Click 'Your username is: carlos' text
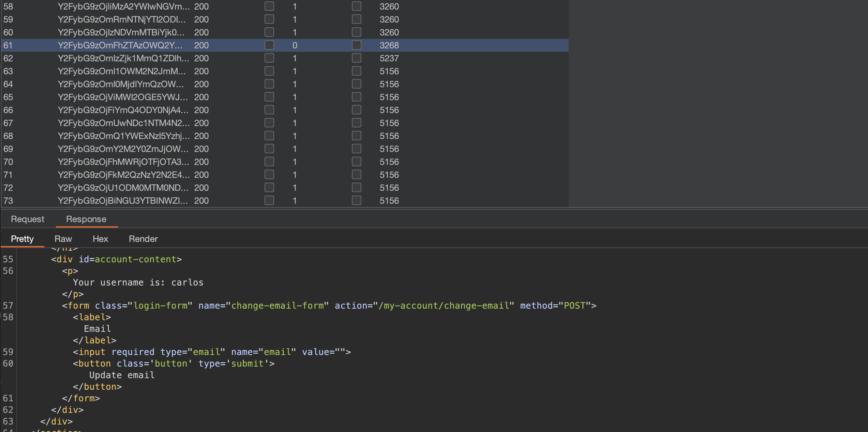Image resolution: width=868 pixels, height=432 pixels. [x=138, y=282]
